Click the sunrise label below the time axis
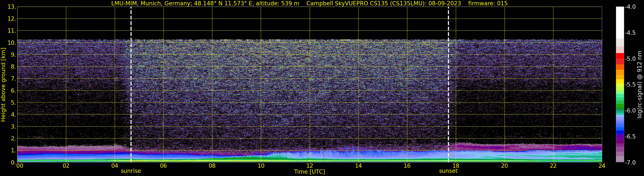Image resolution: width=644 pixels, height=176 pixels. point(131,171)
